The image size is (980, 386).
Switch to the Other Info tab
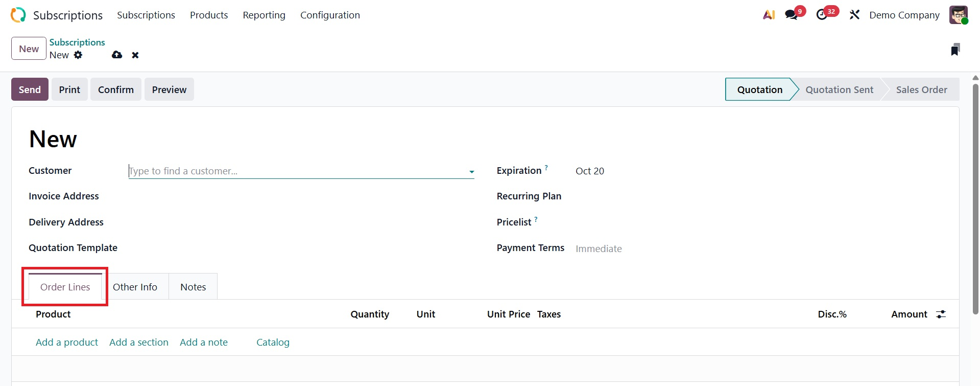click(x=135, y=287)
